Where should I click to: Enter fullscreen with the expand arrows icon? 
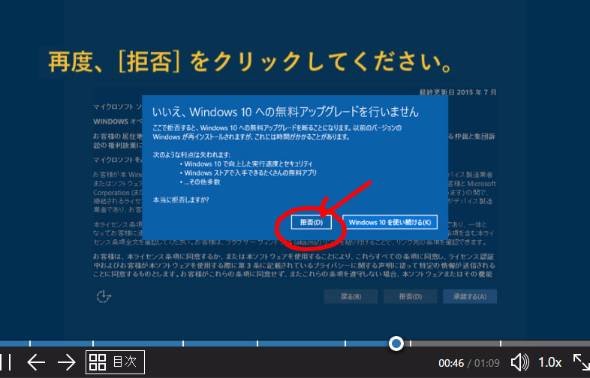(x=581, y=362)
